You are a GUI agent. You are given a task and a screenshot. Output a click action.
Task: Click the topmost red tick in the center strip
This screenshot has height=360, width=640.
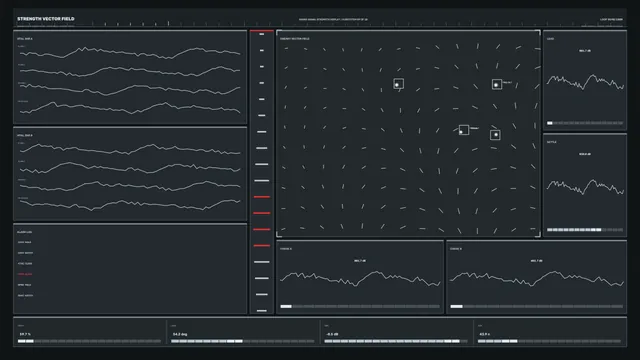coord(262,197)
